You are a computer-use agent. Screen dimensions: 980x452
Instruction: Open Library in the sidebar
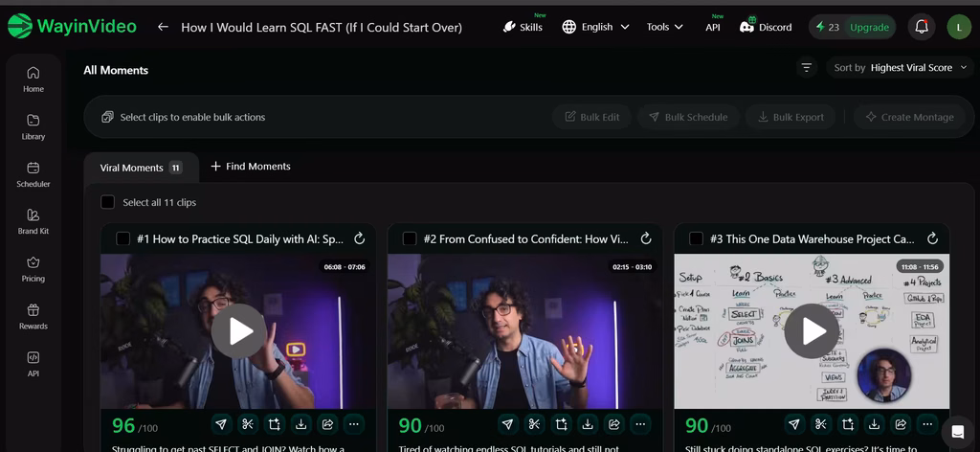33,127
